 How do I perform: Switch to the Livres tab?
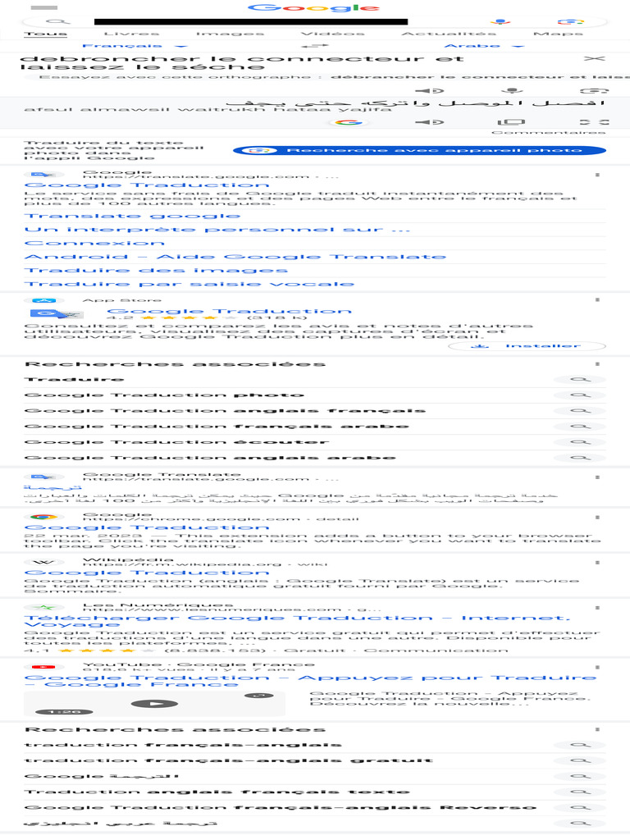(x=131, y=33)
